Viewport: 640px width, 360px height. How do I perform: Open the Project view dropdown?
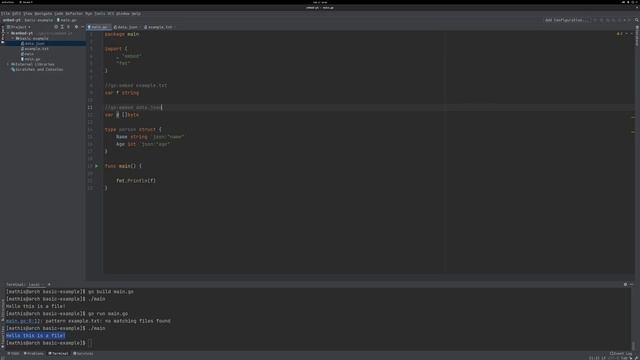19,27
